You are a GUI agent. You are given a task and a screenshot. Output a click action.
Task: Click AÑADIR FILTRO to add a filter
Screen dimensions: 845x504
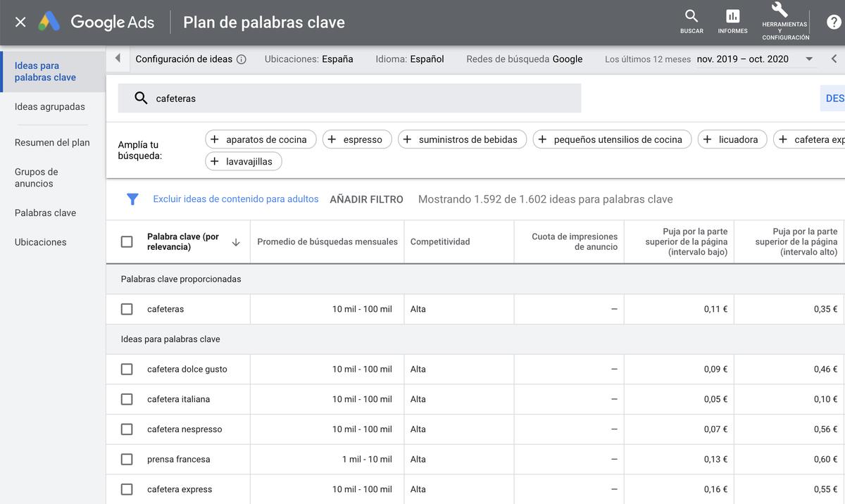click(366, 199)
